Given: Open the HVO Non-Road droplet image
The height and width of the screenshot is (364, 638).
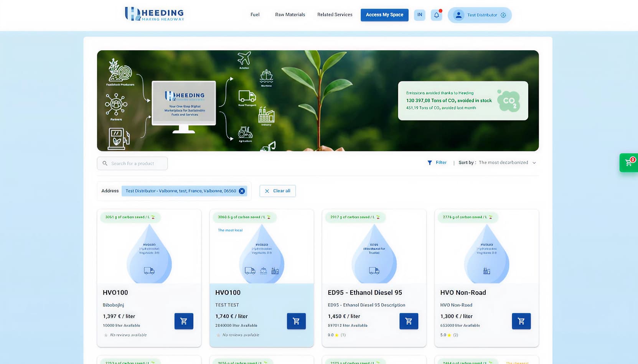Looking at the screenshot, I should click(486, 254).
